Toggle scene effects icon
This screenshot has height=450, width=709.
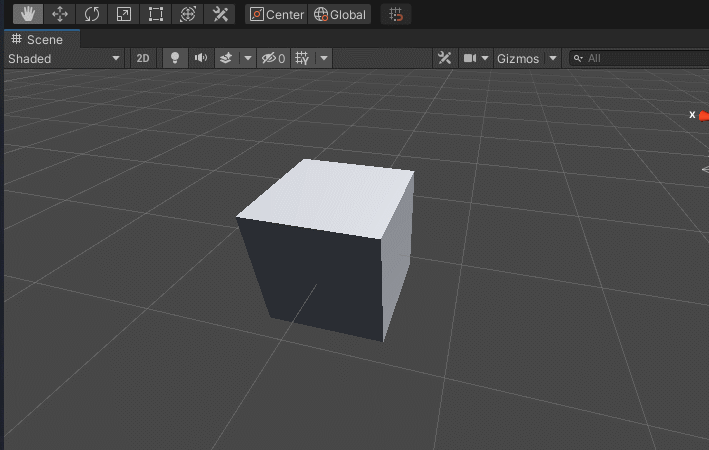(x=226, y=58)
